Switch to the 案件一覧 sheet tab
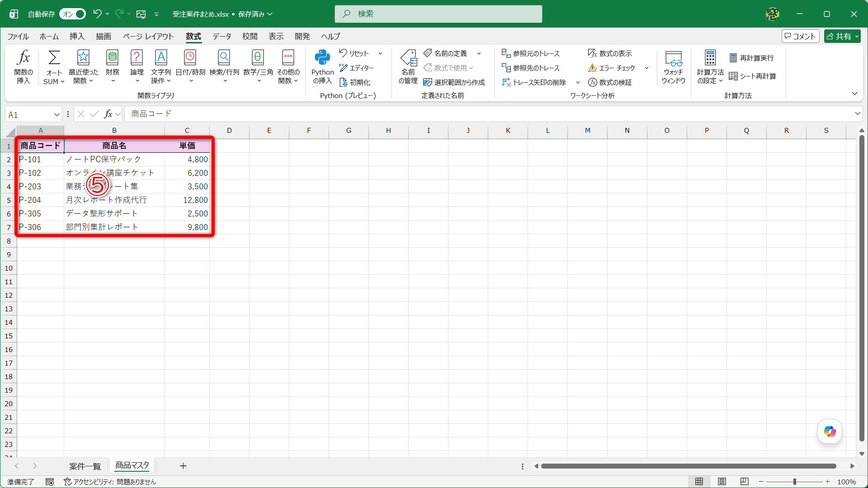The width and height of the screenshot is (868, 488). 85,466
